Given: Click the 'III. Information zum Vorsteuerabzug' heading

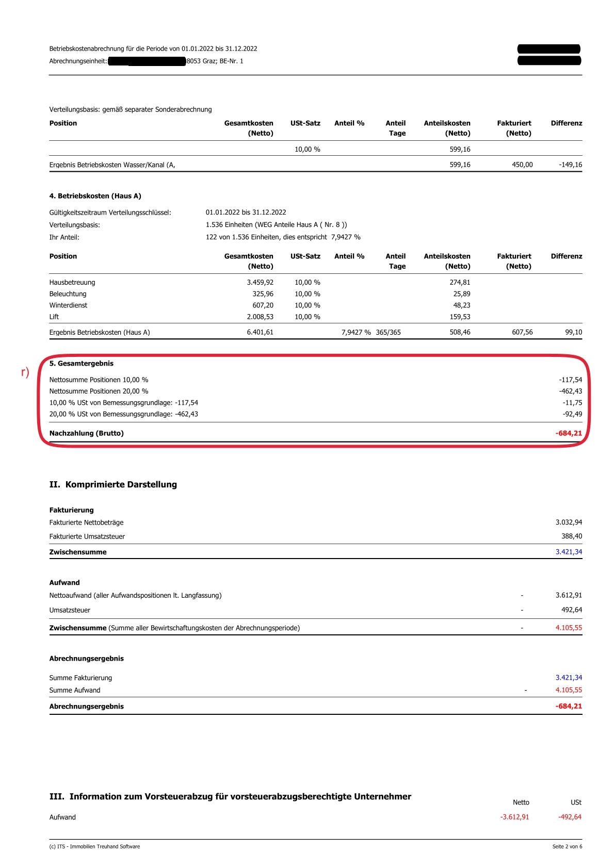Looking at the screenshot, I should pos(230,796).
